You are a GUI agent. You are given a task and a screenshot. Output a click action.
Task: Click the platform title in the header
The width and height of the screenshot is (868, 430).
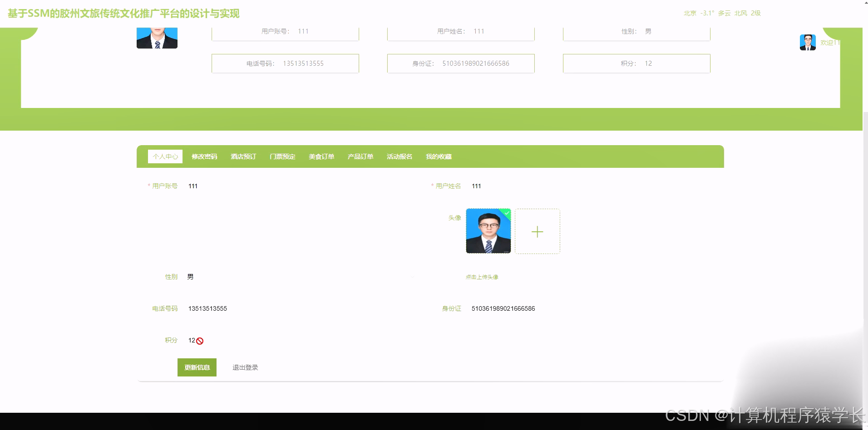coord(123,13)
